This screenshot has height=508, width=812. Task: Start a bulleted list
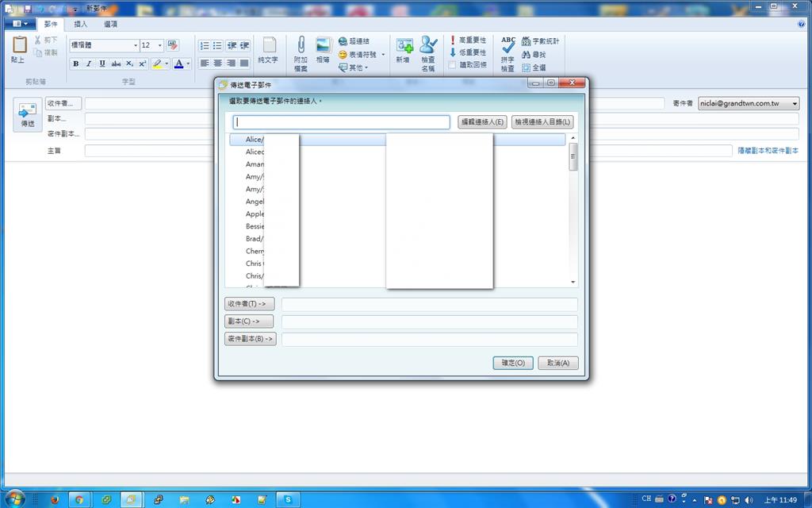217,45
